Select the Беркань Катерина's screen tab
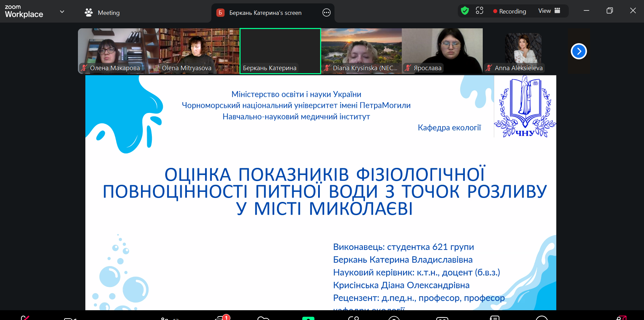 point(265,13)
